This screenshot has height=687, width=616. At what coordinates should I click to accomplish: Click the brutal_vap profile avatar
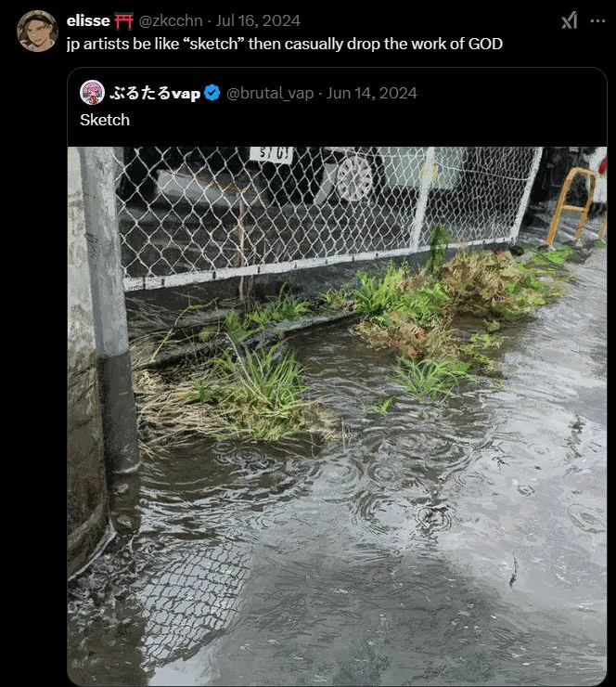(92, 93)
